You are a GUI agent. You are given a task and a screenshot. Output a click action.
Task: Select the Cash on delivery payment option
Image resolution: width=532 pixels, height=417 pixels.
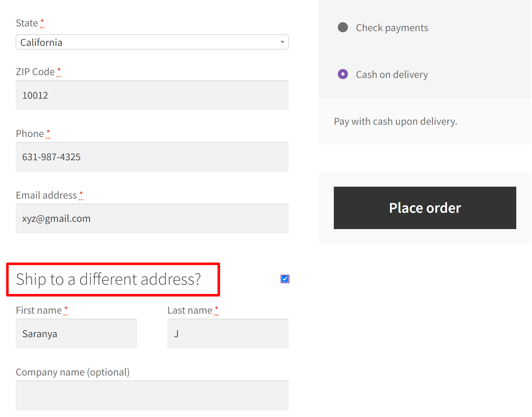coord(343,74)
